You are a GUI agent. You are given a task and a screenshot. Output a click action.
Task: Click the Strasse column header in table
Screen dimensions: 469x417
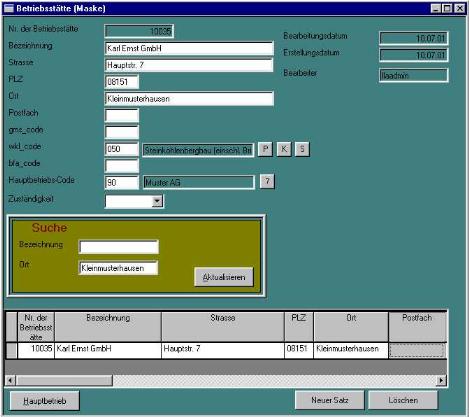click(x=223, y=326)
